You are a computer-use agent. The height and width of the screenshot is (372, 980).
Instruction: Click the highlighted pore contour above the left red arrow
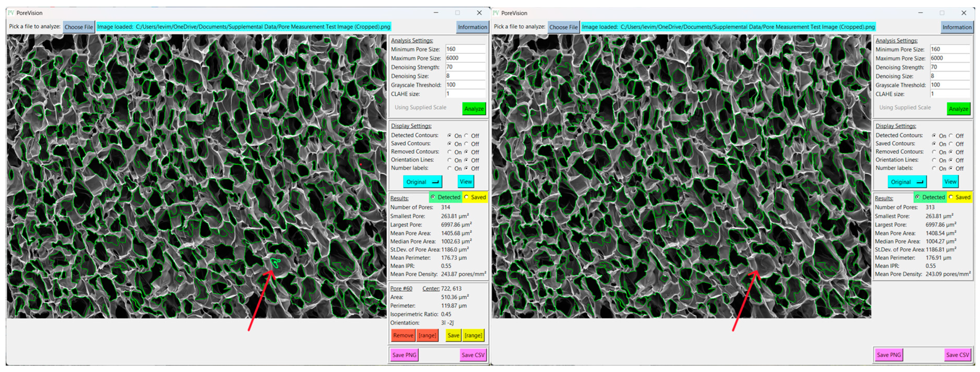[x=276, y=262]
